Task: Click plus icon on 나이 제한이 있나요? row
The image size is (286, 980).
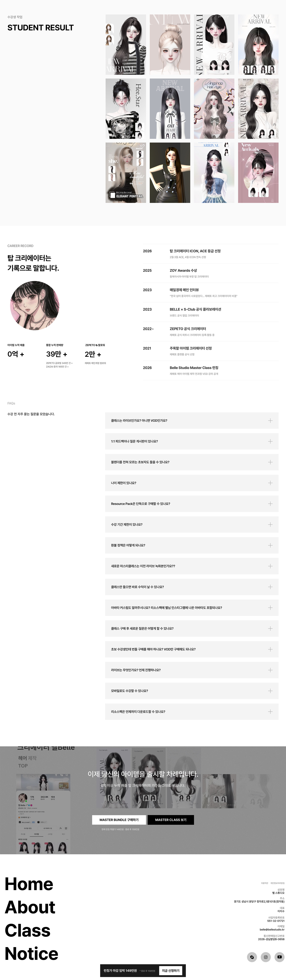Action: point(270,483)
